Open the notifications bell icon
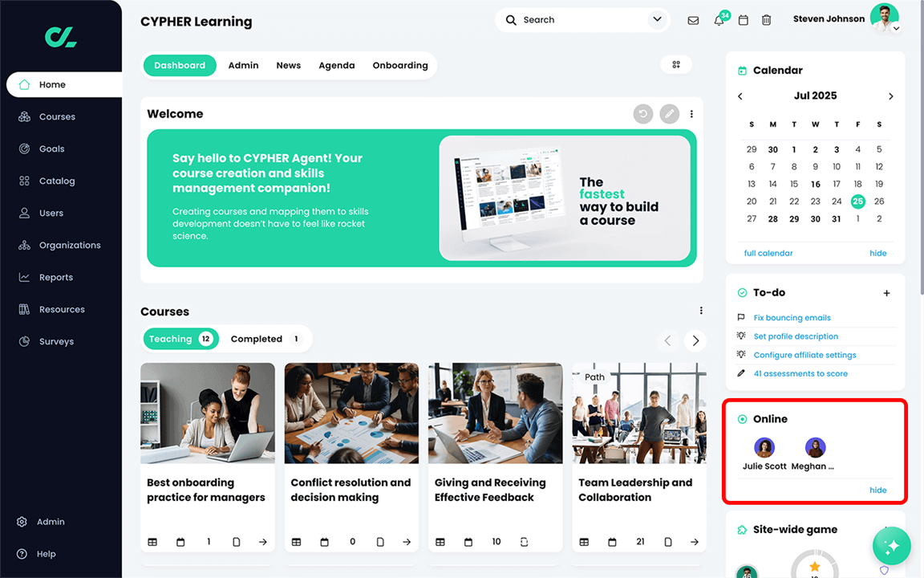This screenshot has height=578, width=924. 719,21
